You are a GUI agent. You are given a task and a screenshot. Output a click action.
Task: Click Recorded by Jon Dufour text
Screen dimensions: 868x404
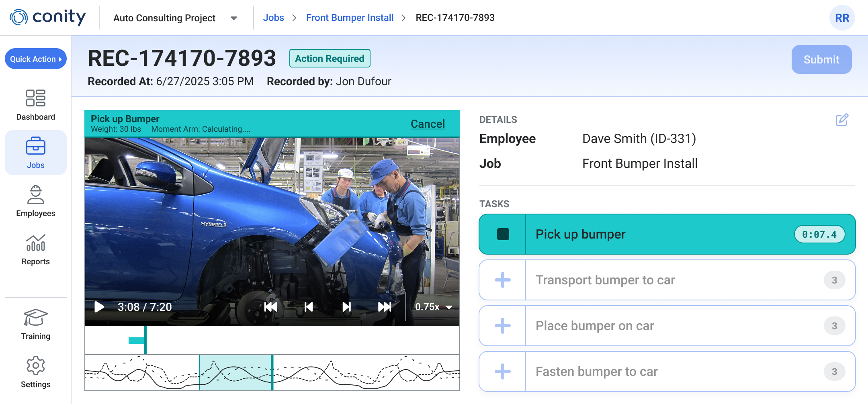(x=329, y=82)
